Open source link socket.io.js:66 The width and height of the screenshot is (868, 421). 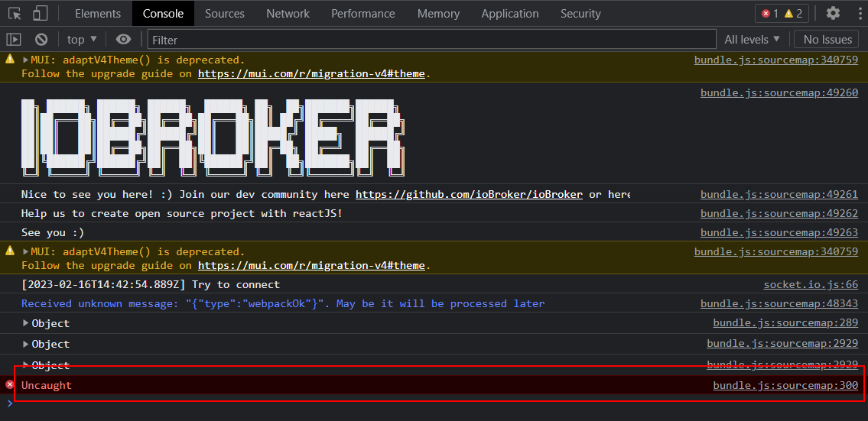811,285
